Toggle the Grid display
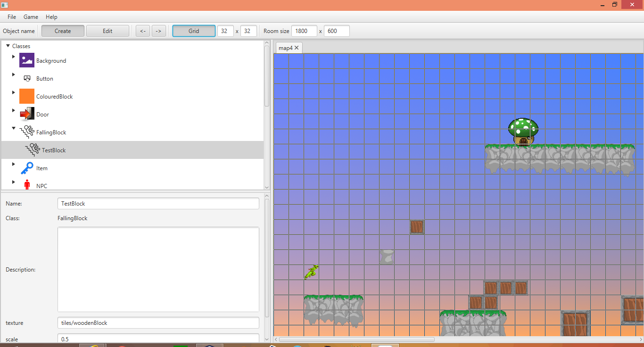The width and height of the screenshot is (644, 347). (193, 31)
